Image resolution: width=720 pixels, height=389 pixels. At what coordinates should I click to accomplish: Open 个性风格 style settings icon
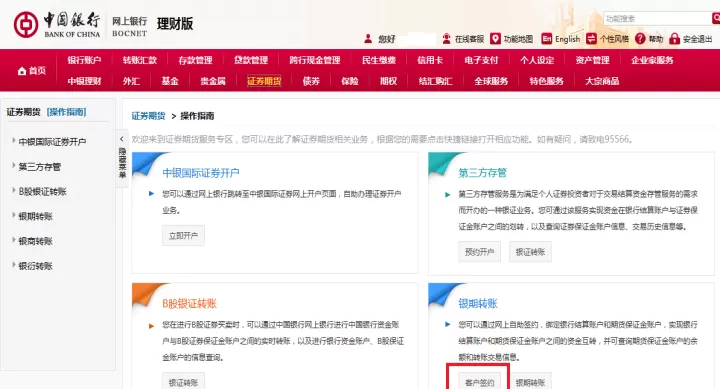point(591,39)
